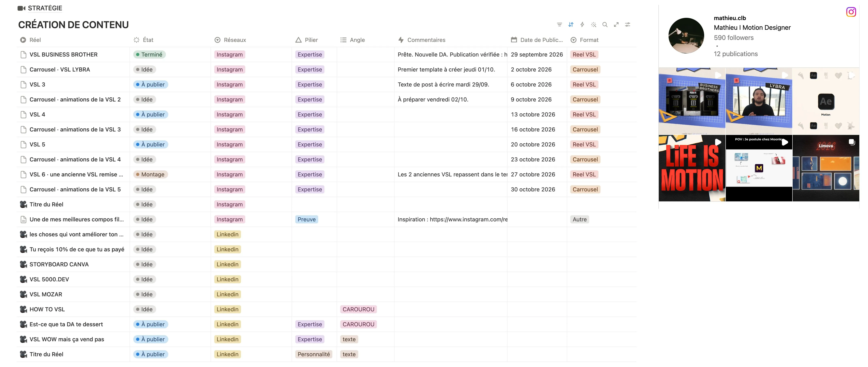Click the CRÉATION DE CONTENU database title
Image resolution: width=868 pixels, height=367 pixels.
coord(74,25)
